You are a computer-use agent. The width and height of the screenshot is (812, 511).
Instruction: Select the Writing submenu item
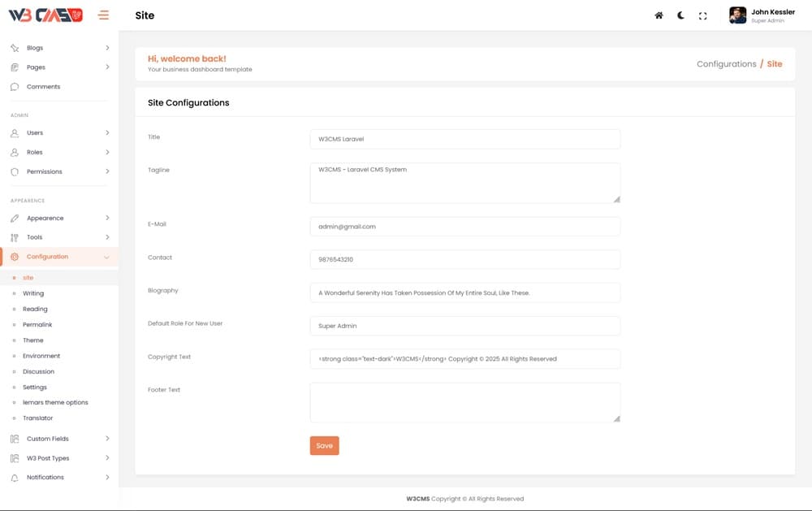pyautogui.click(x=33, y=293)
